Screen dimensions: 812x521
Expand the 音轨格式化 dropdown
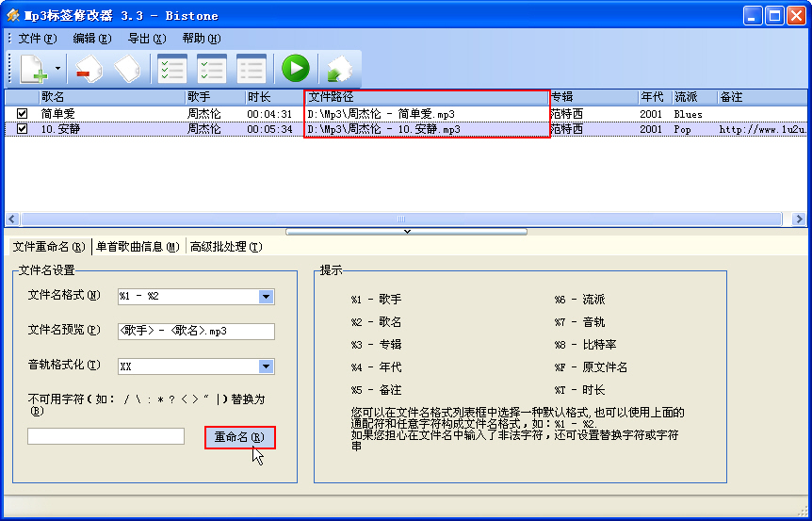[x=265, y=366]
